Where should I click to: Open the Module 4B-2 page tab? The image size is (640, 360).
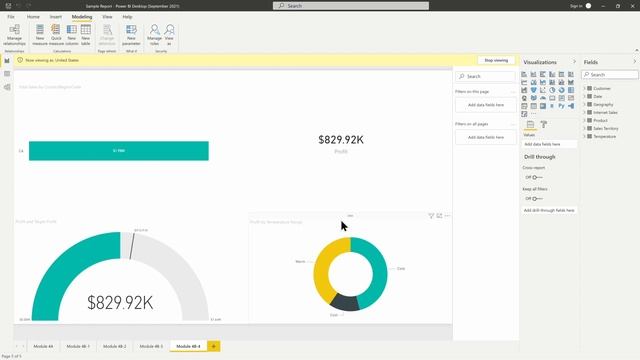[x=115, y=346]
